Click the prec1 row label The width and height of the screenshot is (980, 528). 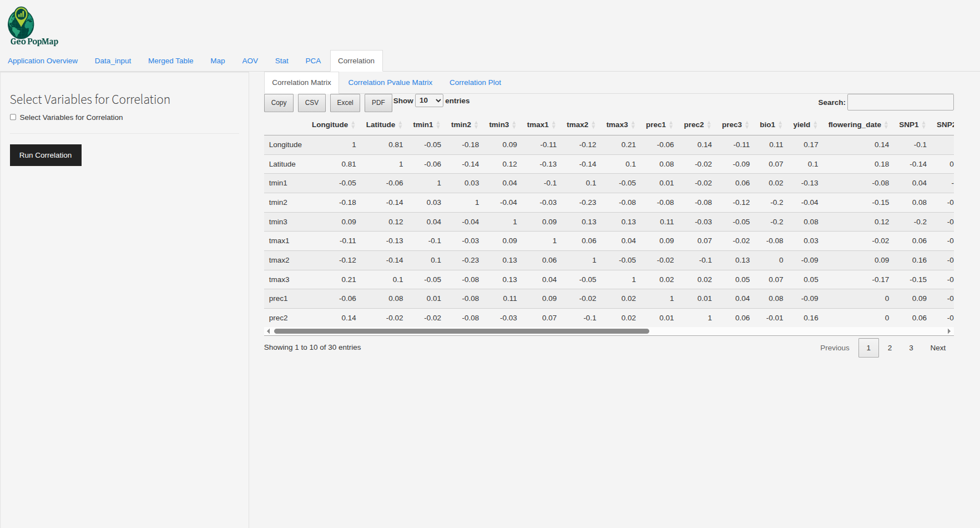(x=278, y=299)
